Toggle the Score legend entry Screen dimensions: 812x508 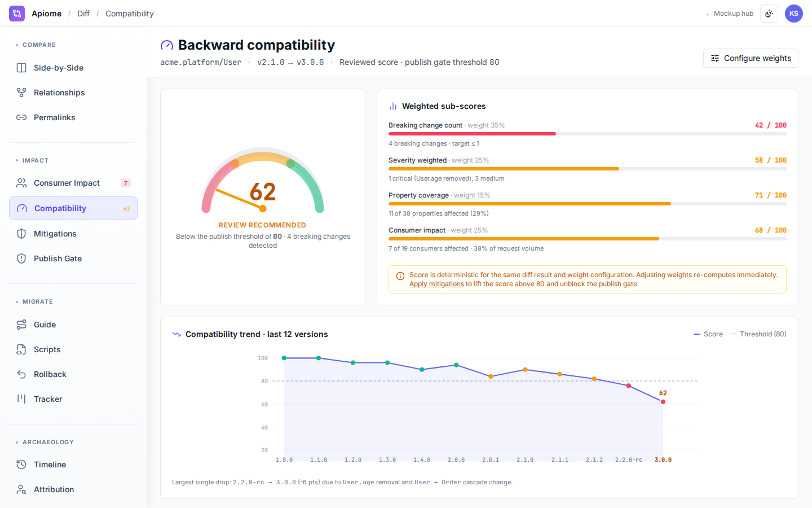tap(708, 334)
